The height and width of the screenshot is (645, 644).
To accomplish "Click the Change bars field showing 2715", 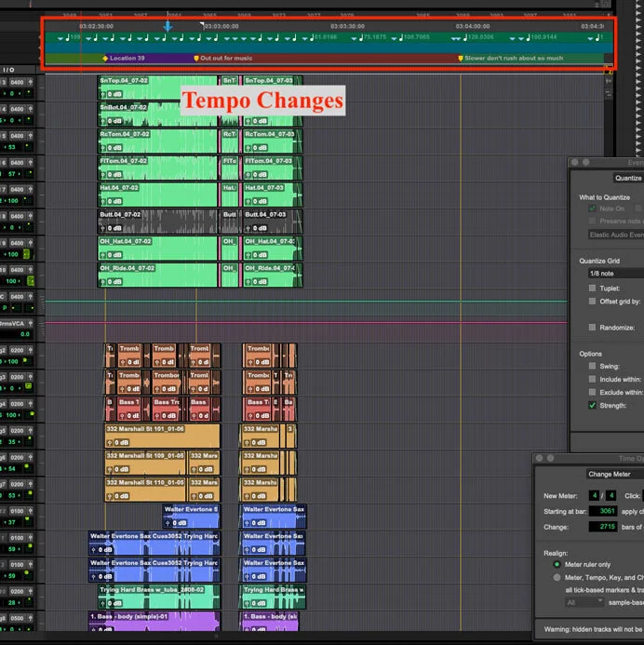I will click(603, 527).
